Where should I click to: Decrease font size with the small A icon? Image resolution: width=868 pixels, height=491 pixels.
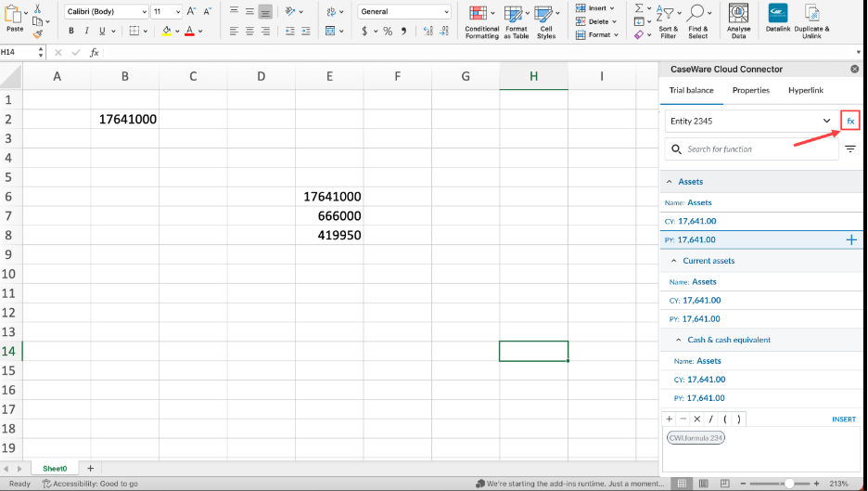tap(207, 11)
